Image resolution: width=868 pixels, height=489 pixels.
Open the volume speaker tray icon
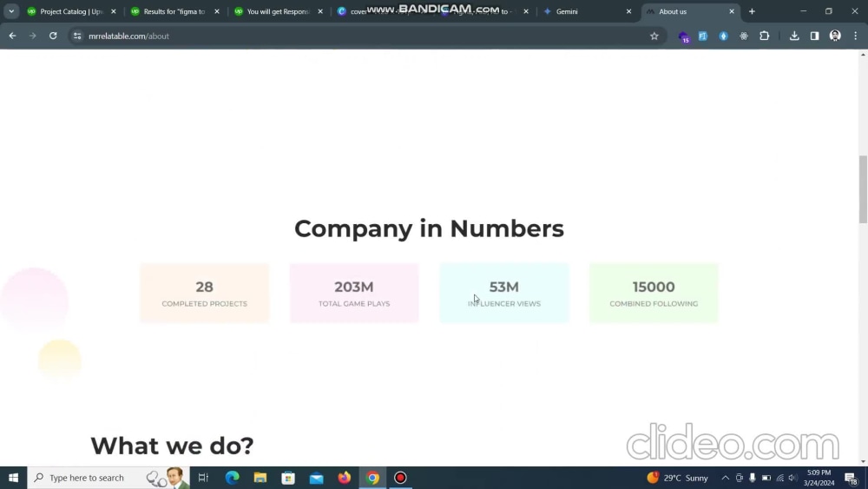[792, 478]
